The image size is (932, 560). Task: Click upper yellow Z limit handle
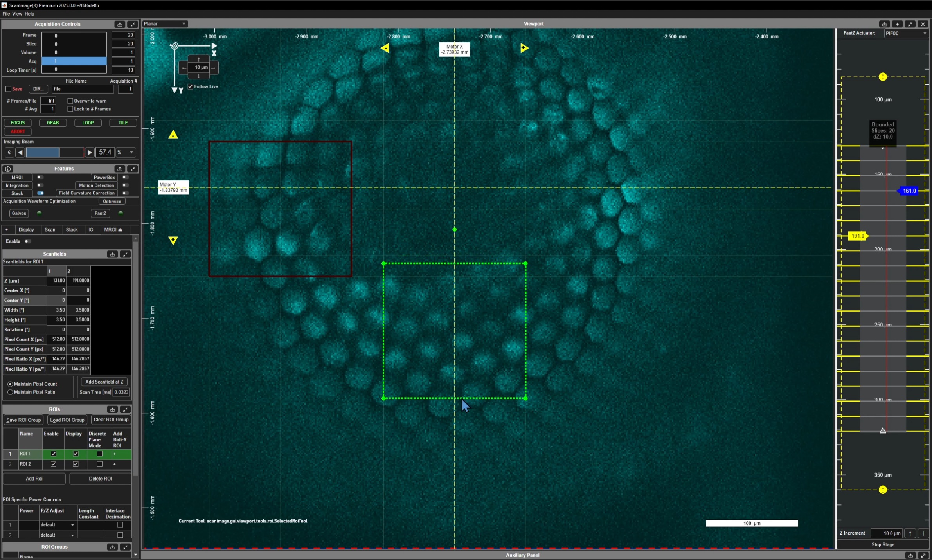pos(883,77)
